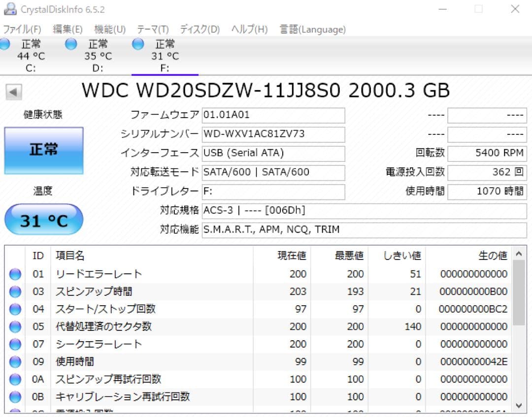Click blue status dot beside 代替処理済のセクタ数

pos(15,326)
